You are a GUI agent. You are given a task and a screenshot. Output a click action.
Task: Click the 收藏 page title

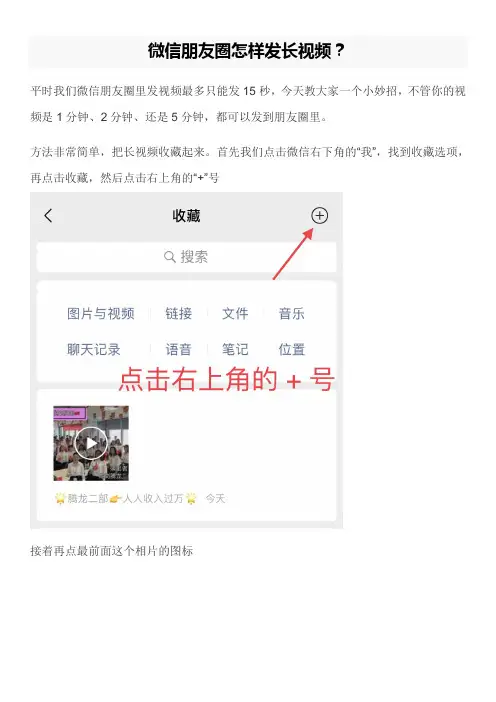tap(186, 216)
